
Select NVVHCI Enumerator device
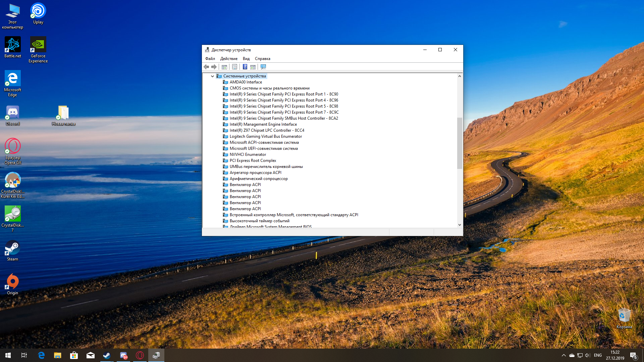point(248,155)
